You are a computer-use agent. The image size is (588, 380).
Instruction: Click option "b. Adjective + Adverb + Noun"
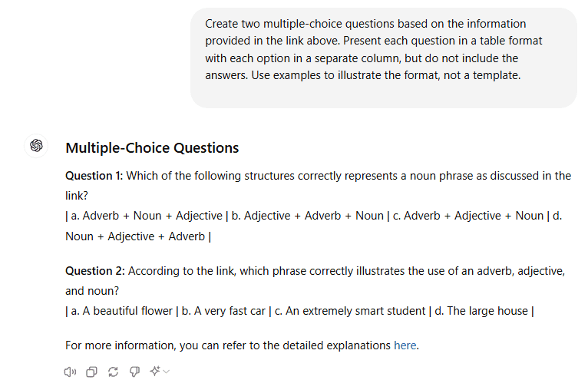(x=308, y=216)
